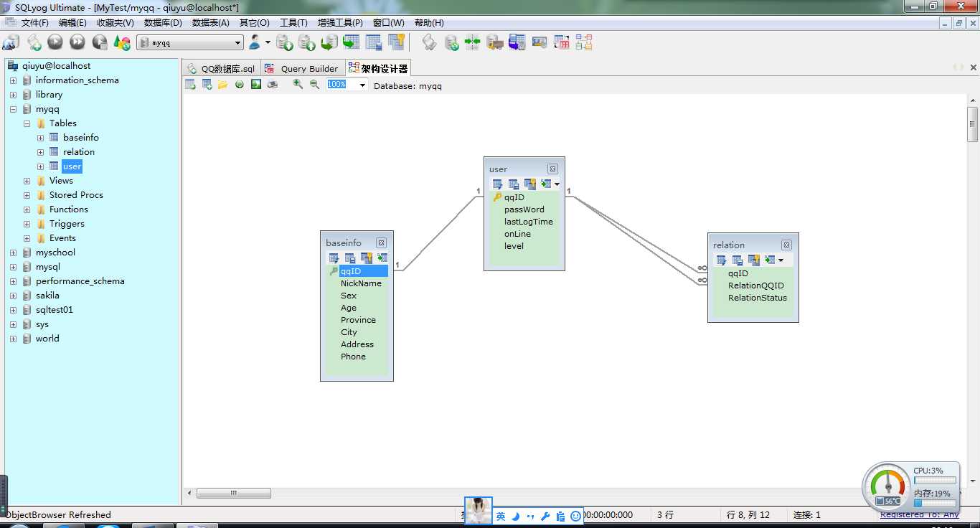Run the Execute Query toolbar button
Image resolution: width=980 pixels, height=528 pixels.
click(x=55, y=42)
